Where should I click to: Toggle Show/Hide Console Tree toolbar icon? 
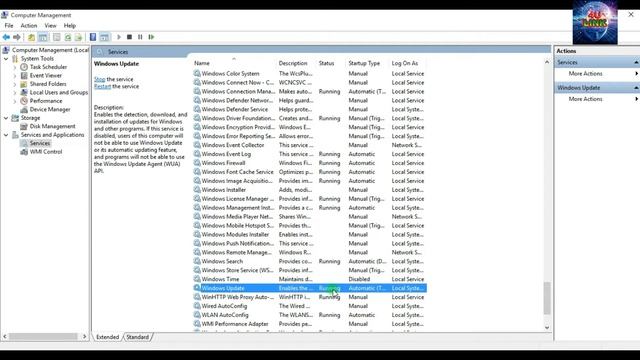43,37
